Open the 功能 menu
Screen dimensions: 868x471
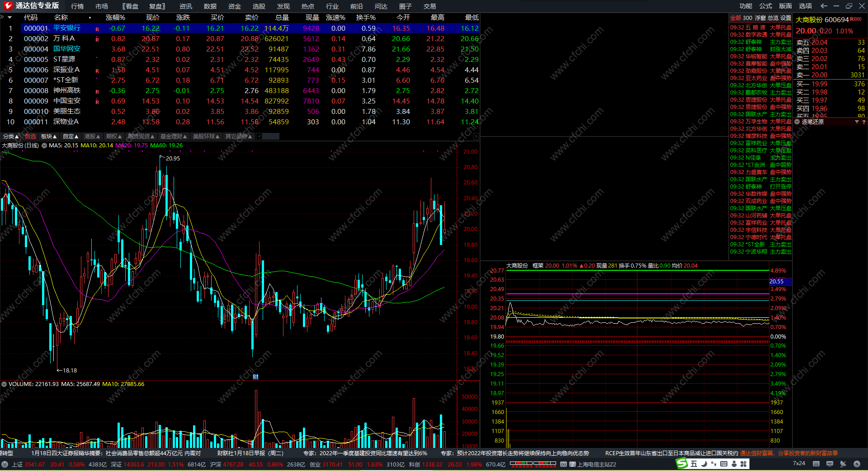(746, 6)
